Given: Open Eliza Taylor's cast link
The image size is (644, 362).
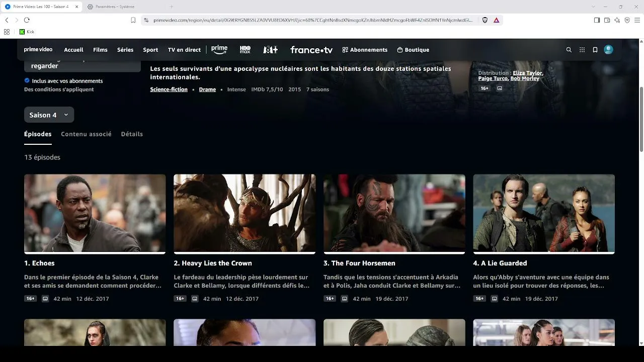Looking at the screenshot, I should point(527,73).
